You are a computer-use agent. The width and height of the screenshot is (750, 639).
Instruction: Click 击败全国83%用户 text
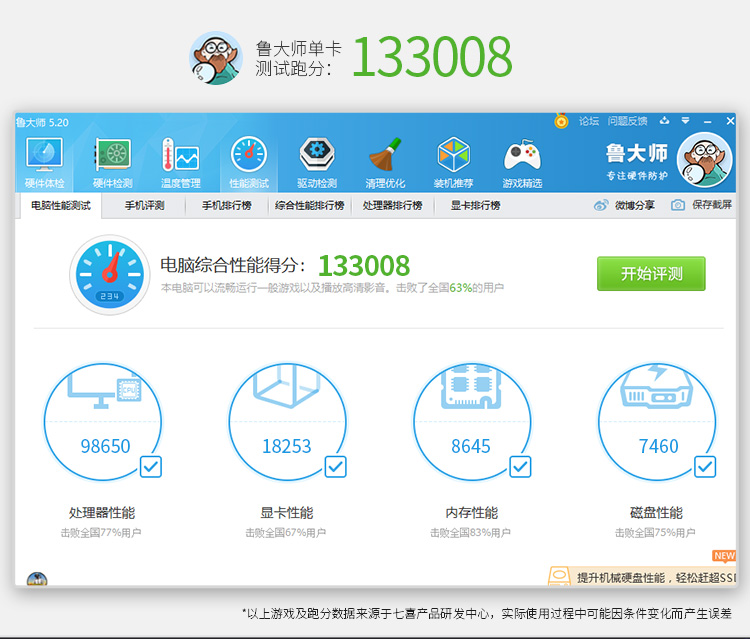coord(470,533)
